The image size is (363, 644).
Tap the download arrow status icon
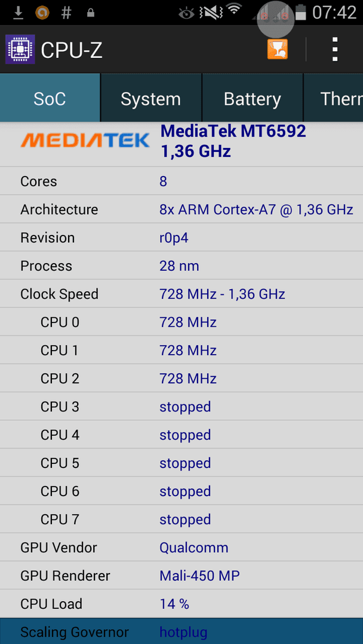(18, 13)
